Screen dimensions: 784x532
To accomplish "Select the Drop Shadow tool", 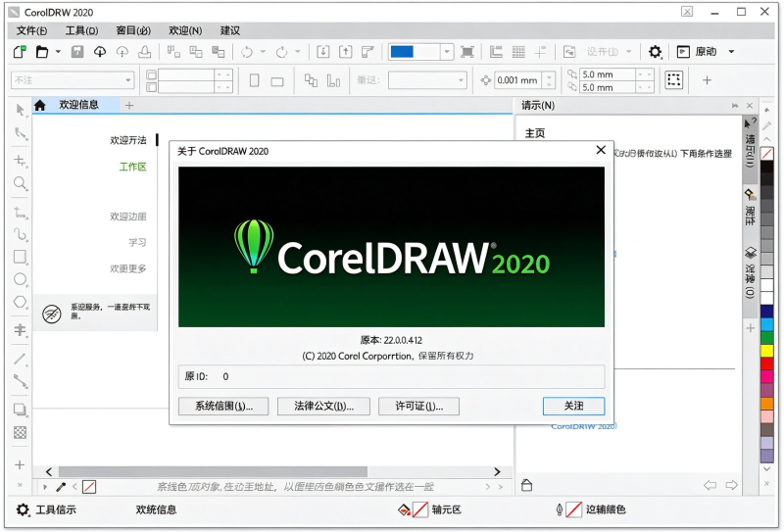I will click(x=20, y=410).
